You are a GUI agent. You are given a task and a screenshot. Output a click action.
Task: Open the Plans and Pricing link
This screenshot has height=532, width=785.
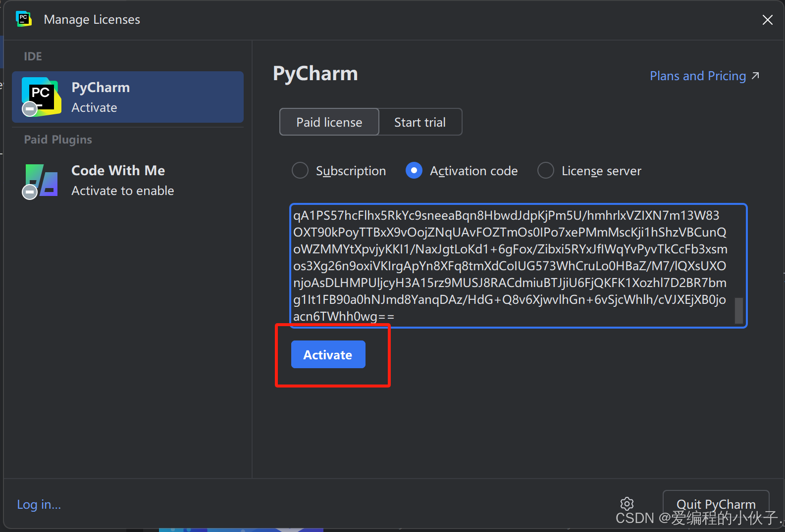[697, 76]
